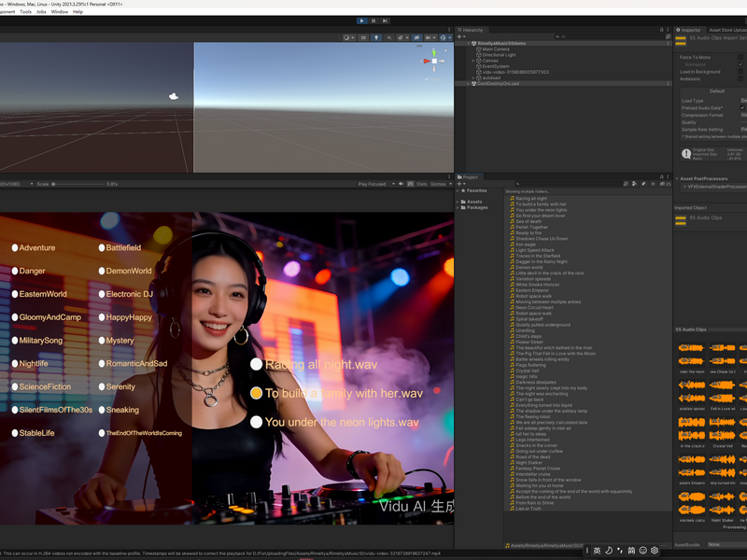Open the Project create plus dropdown
This screenshot has width=747, height=560.
(x=460, y=184)
